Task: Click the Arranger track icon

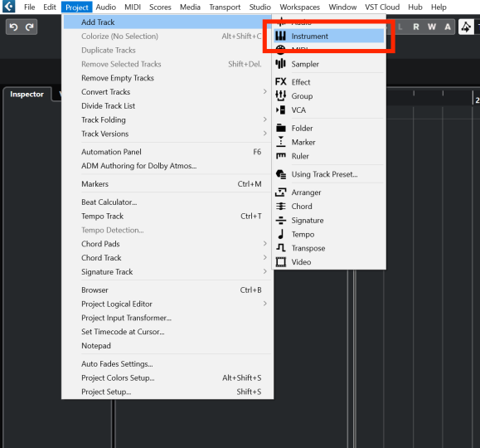Action: [x=280, y=192]
